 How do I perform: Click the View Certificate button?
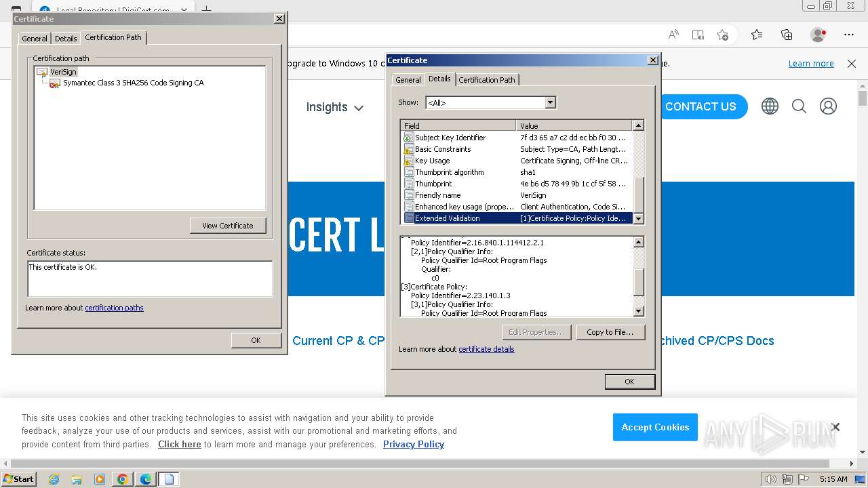coord(228,226)
